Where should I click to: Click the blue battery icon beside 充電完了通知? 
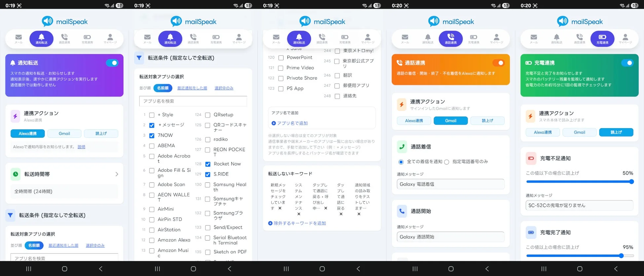(531, 232)
